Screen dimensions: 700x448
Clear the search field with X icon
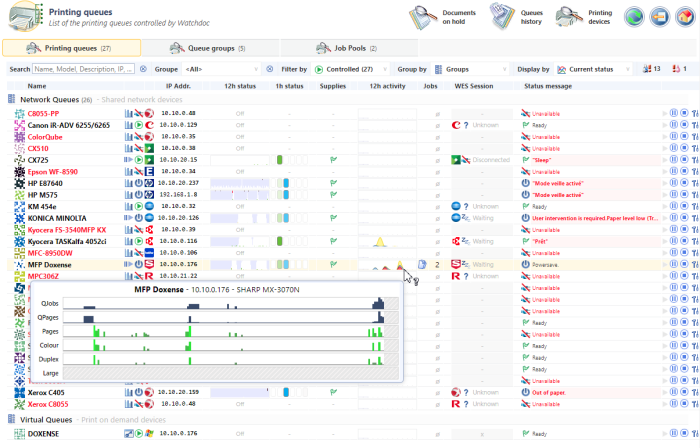(143, 69)
